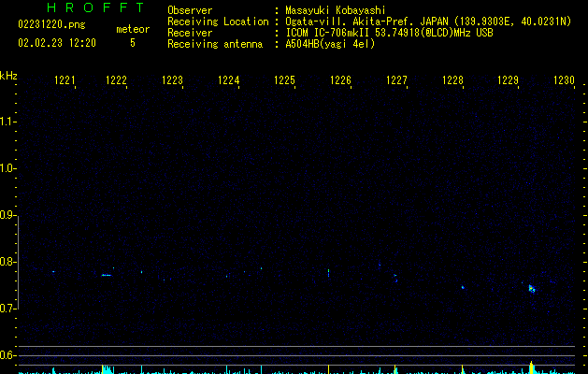Click the HROFFT title text
The height and width of the screenshot is (374, 588).
(95, 7)
